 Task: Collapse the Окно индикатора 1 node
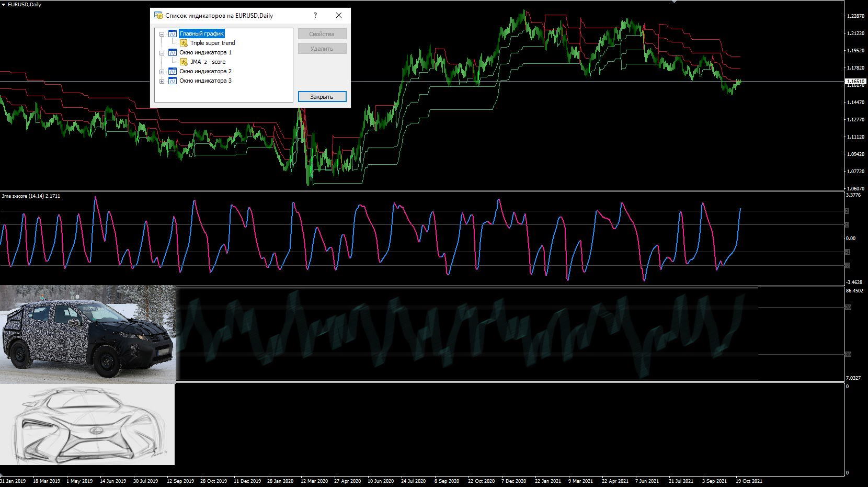pyautogui.click(x=162, y=53)
